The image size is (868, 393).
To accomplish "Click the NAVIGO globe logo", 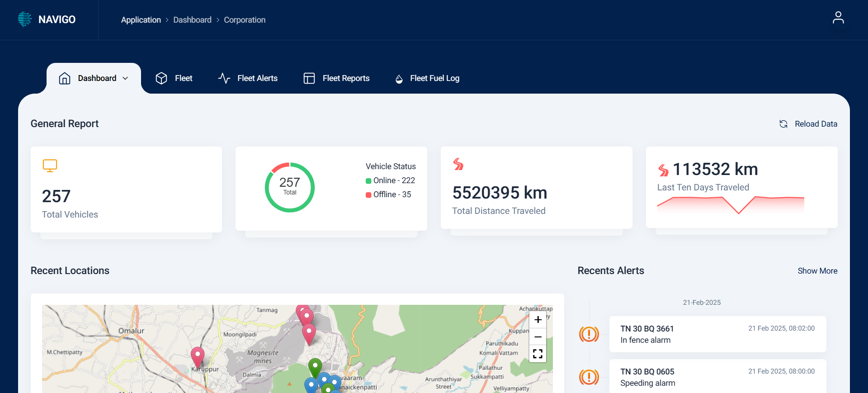I will [25, 19].
